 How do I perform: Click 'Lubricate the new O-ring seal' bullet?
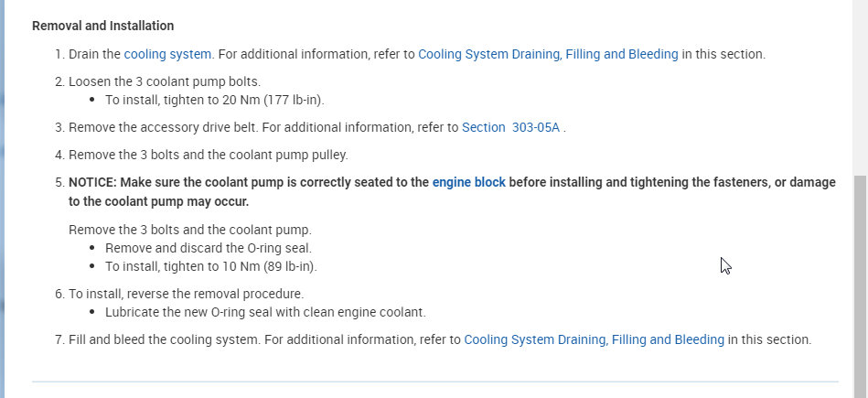265,312
